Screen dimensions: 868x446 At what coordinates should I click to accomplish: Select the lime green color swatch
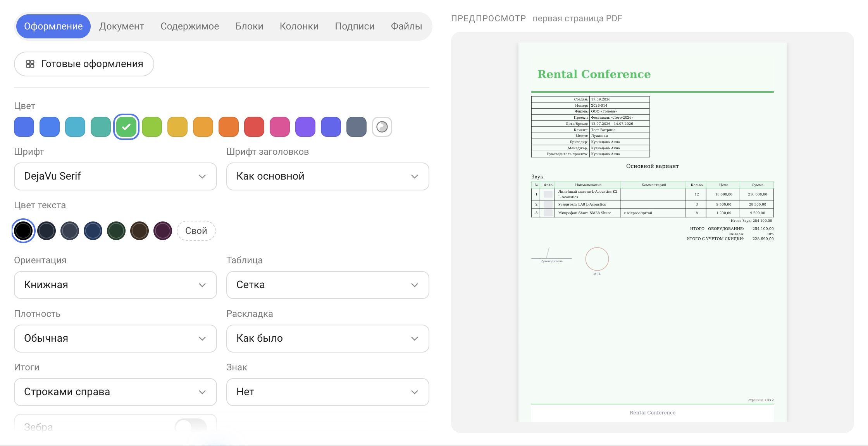[x=152, y=127]
